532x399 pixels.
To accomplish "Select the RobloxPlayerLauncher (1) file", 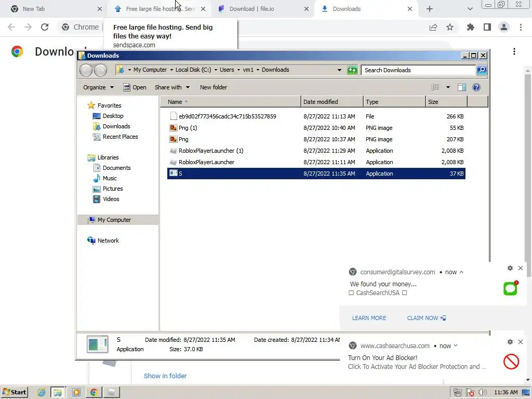I will pos(316,151).
